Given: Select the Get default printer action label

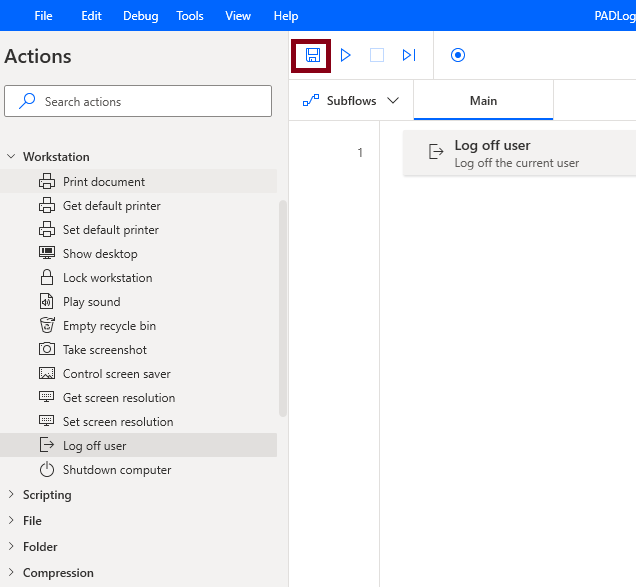Looking at the screenshot, I should click(112, 206).
